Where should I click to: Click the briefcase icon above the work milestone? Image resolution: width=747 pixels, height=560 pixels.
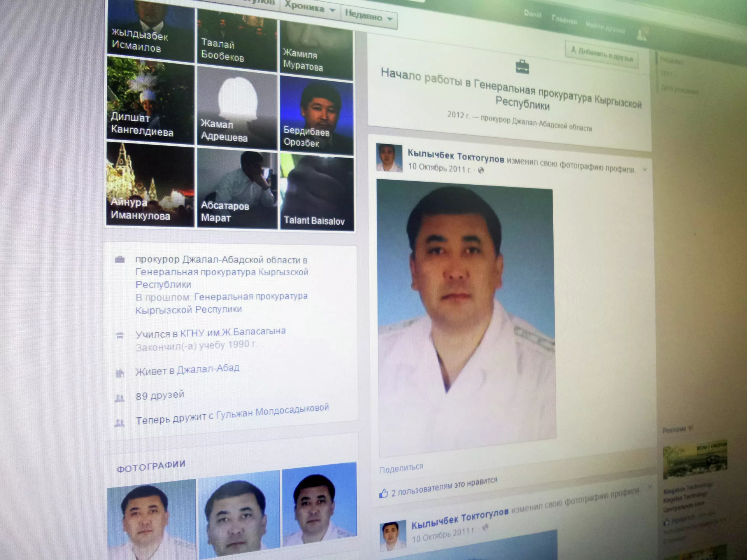(x=522, y=66)
